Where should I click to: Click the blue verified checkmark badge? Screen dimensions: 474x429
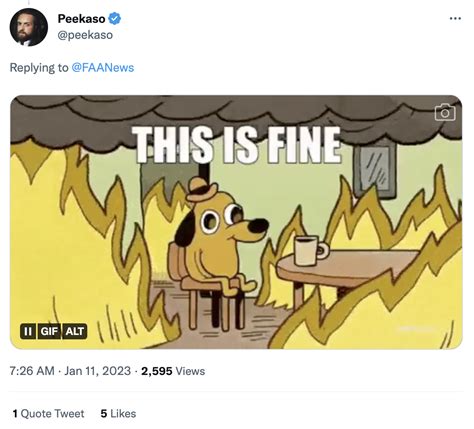click(115, 19)
